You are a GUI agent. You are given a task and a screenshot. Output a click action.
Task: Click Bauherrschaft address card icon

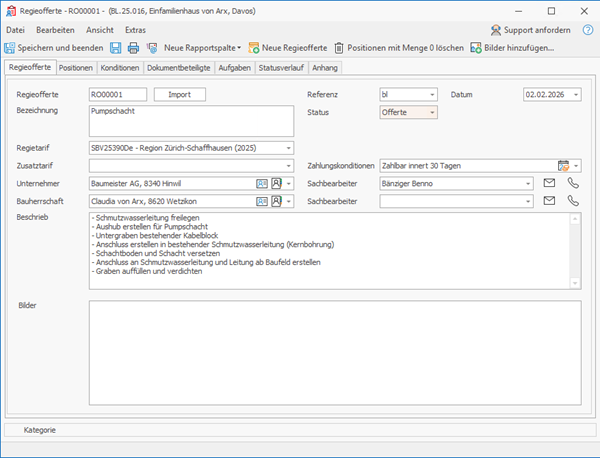pos(262,201)
